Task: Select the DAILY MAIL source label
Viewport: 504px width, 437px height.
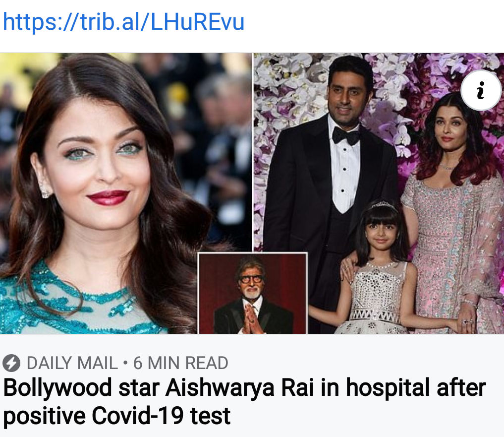Action: pos(72,363)
